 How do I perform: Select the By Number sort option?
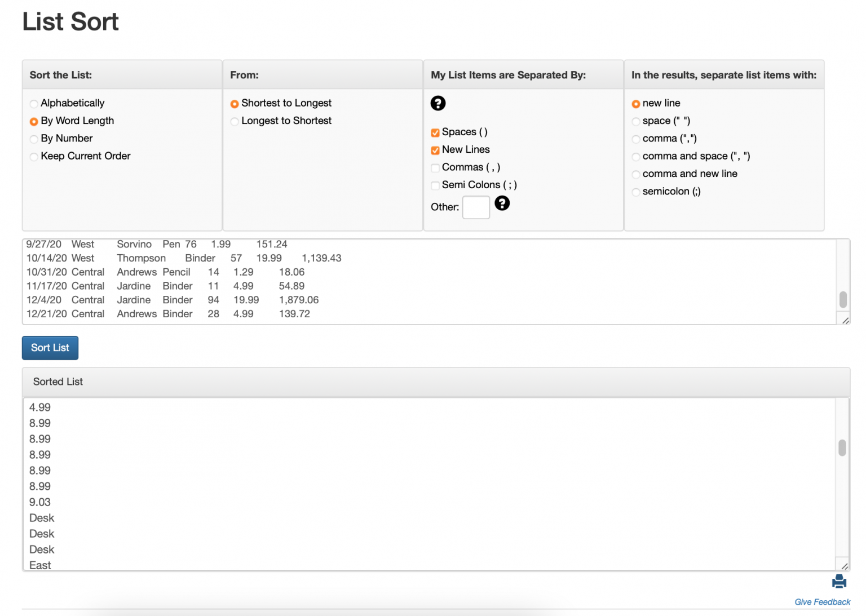[x=34, y=139]
